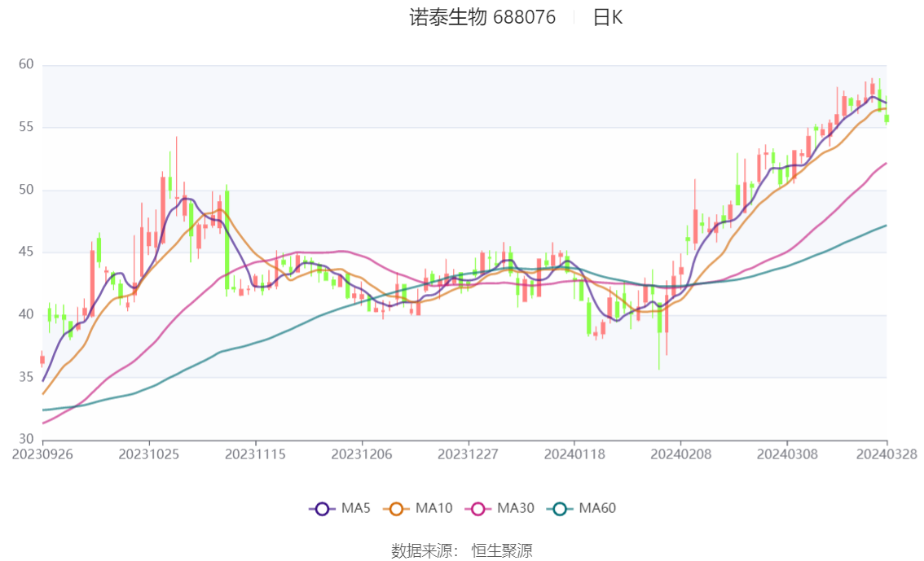This screenshot has height=561, width=924.
Task: Click the 诺泰生物 688076 chart title
Action: pos(482,17)
